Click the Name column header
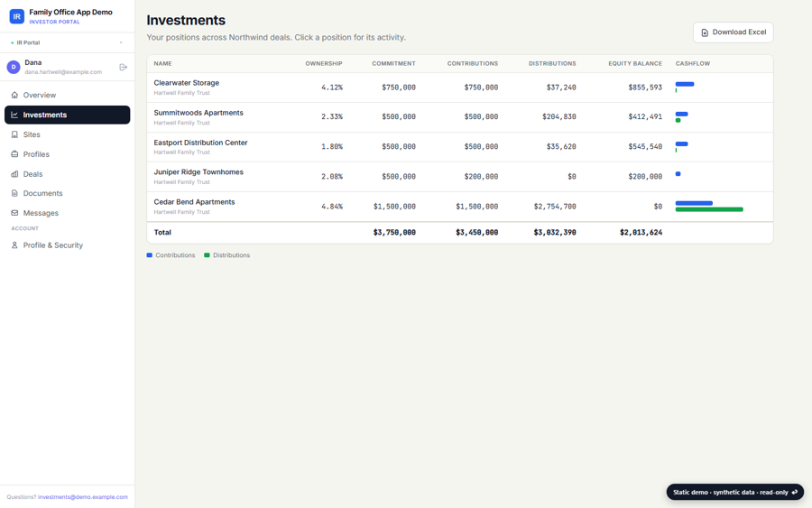The image size is (812, 508). point(162,64)
